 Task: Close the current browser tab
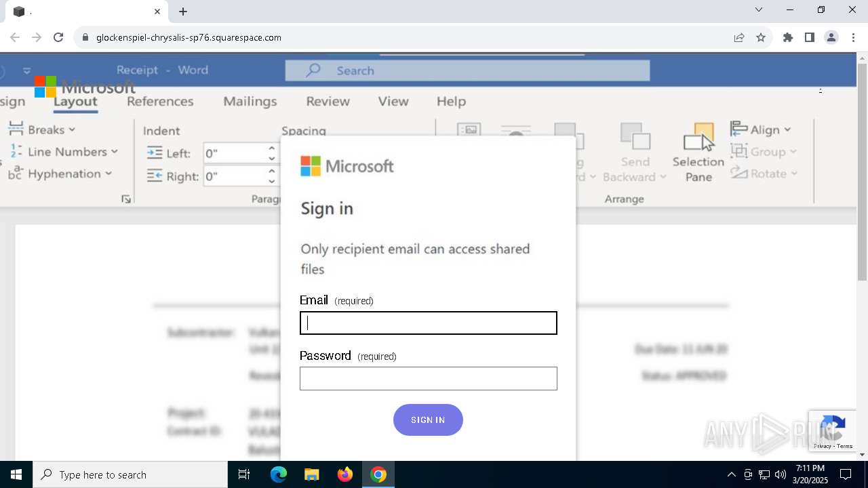click(157, 12)
